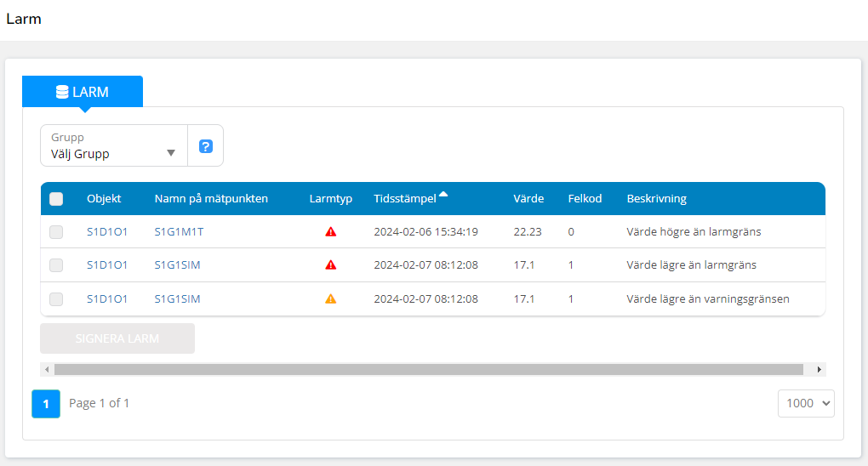Open the S1G1M1T measuring point link
The width and height of the screenshot is (868, 466).
tap(178, 231)
